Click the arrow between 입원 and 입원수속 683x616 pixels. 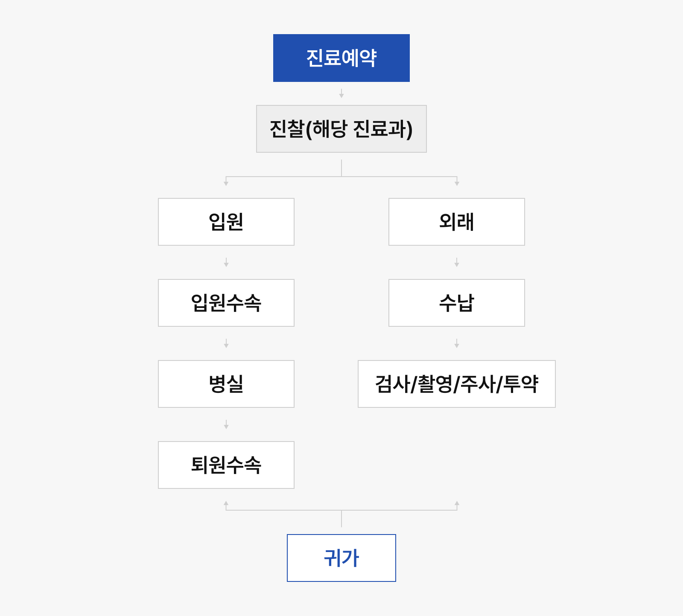(226, 262)
